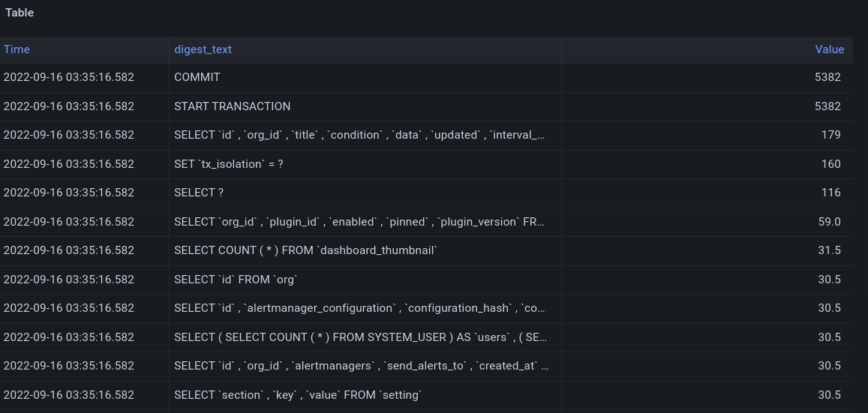Click the alertmanager_configuration query cell

pyautogui.click(x=365, y=309)
